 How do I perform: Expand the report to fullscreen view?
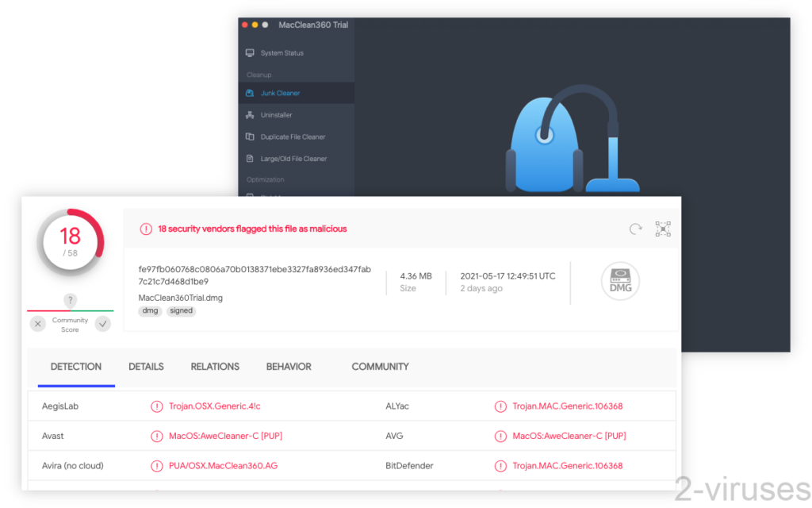point(663,229)
